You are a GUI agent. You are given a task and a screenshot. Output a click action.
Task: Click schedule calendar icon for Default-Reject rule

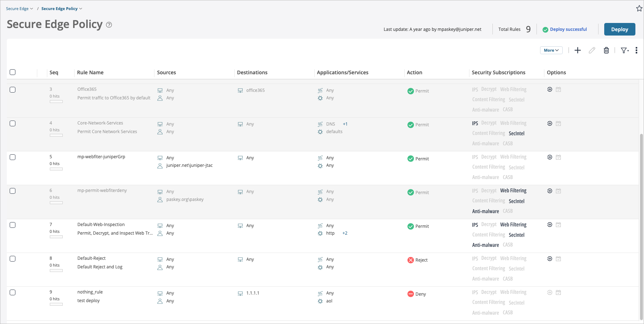click(x=558, y=259)
